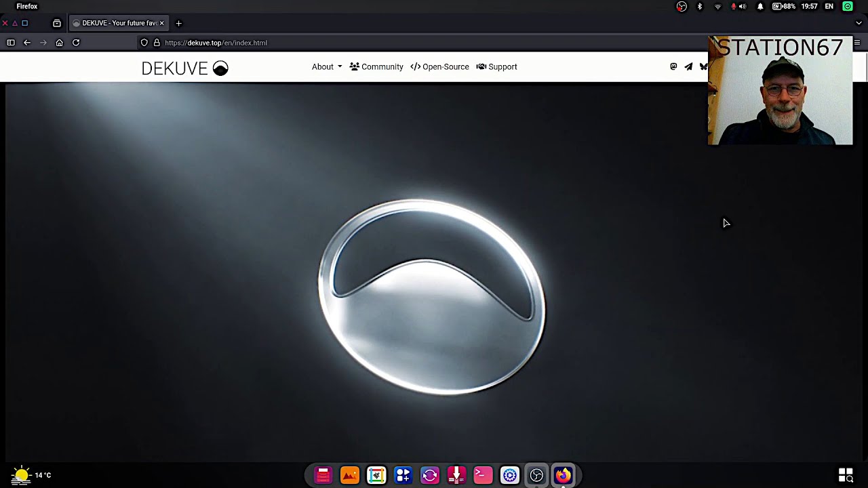Click the large silver Dekuve hero logo
This screenshot has height=488, width=868.
click(432, 297)
